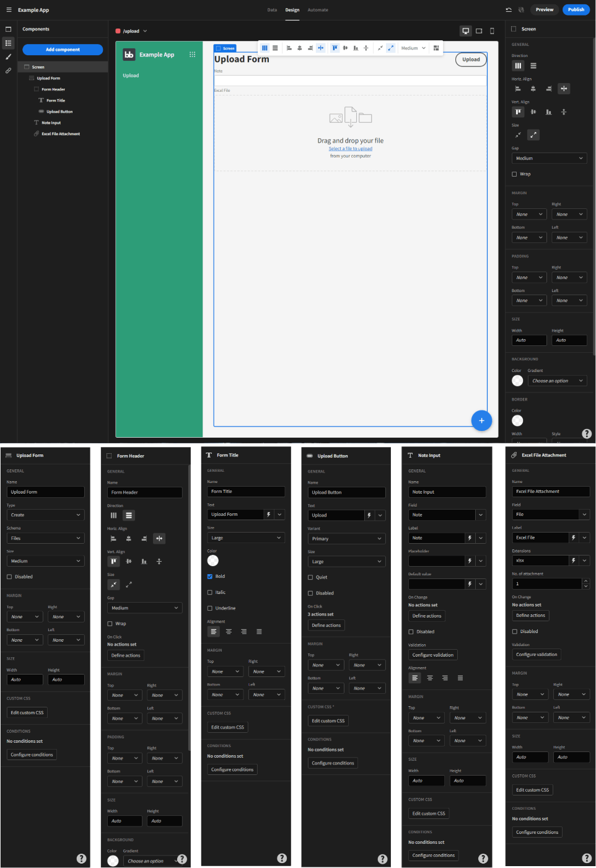Click Select a file to upload link
The height and width of the screenshot is (868, 596).
[351, 149]
